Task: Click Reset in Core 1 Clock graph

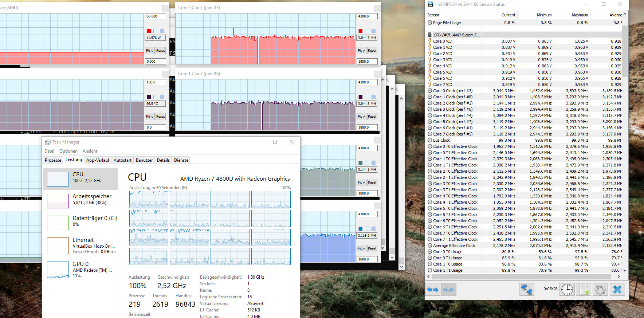Action: [x=372, y=117]
